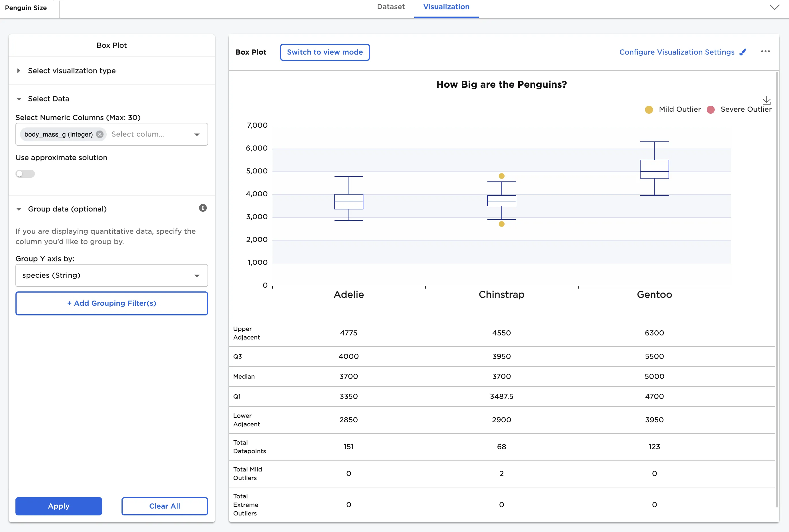
Task: Open the three-dot more options menu
Action: click(x=765, y=51)
